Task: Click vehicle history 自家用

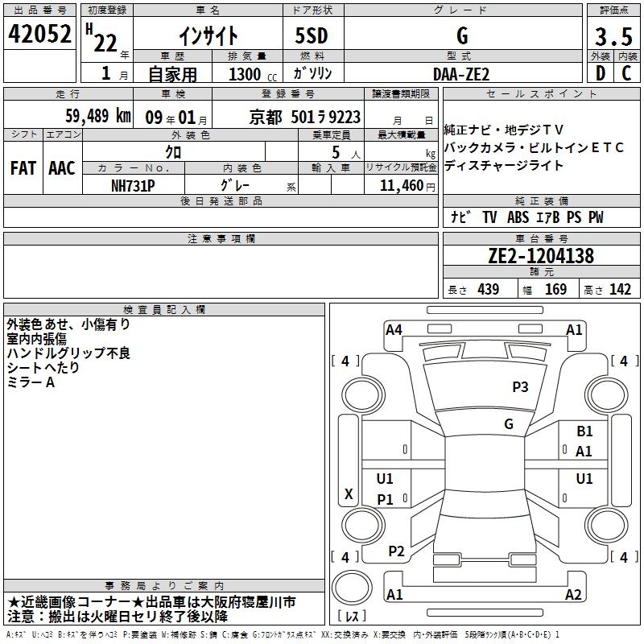Action: pyautogui.click(x=172, y=74)
